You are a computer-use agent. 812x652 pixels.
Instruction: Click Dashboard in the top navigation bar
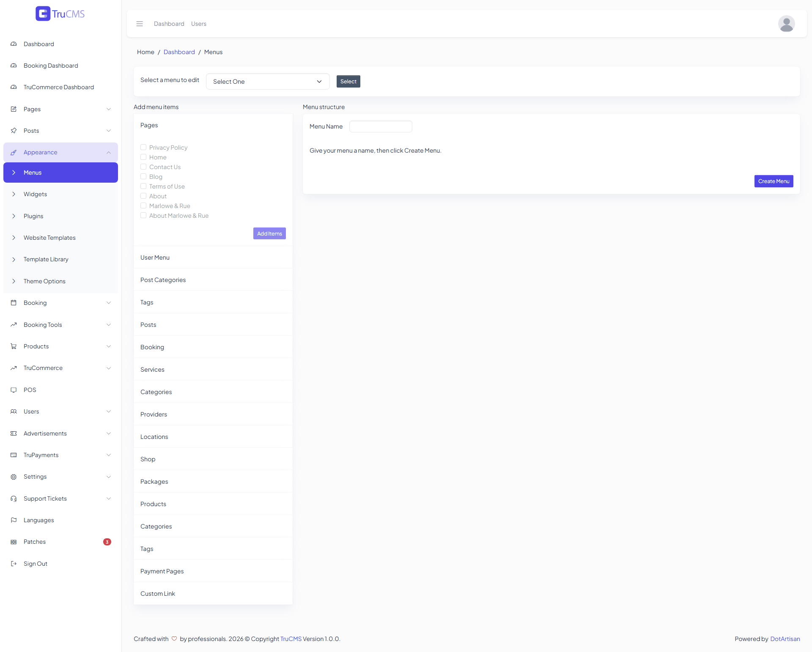(169, 24)
